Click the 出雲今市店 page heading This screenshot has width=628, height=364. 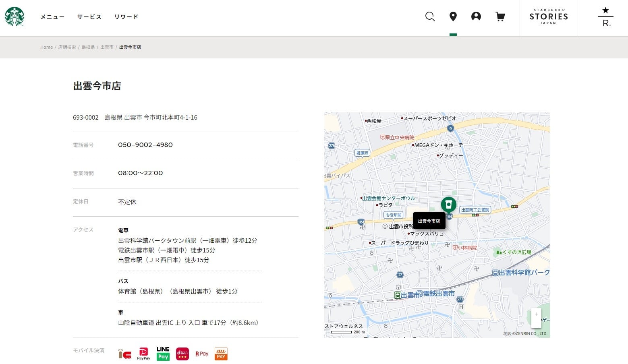coord(97,86)
